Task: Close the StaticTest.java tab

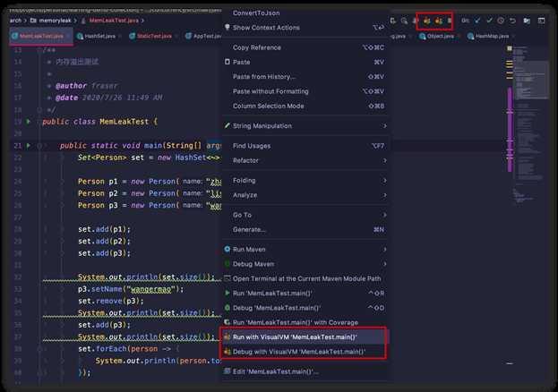Action: point(176,36)
